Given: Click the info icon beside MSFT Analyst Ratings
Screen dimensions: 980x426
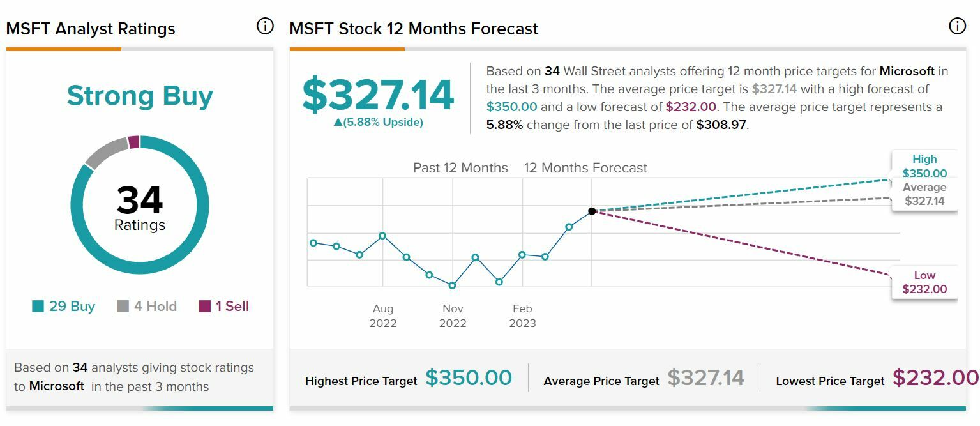Looking at the screenshot, I should pos(265,26).
